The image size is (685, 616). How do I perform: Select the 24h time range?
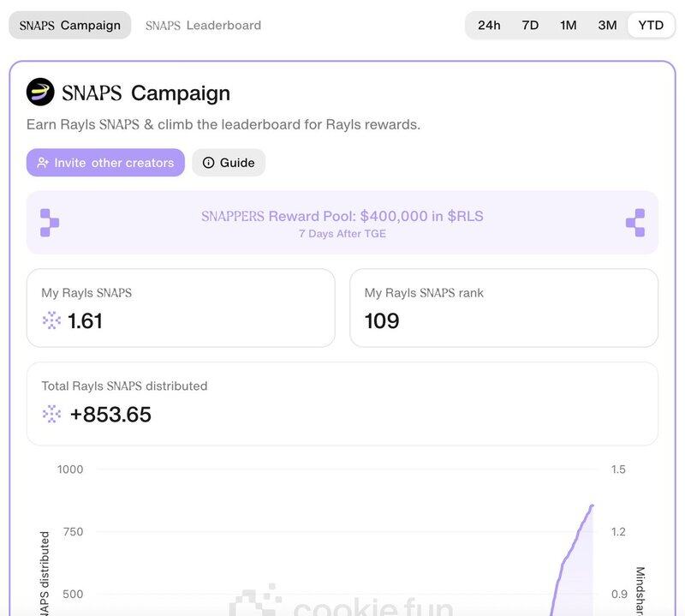point(489,26)
